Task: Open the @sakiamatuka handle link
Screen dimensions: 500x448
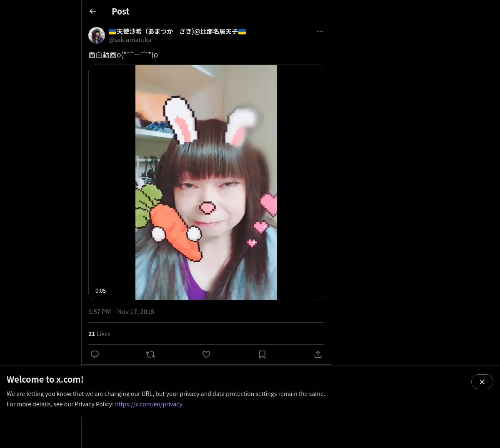Action: coord(130,40)
